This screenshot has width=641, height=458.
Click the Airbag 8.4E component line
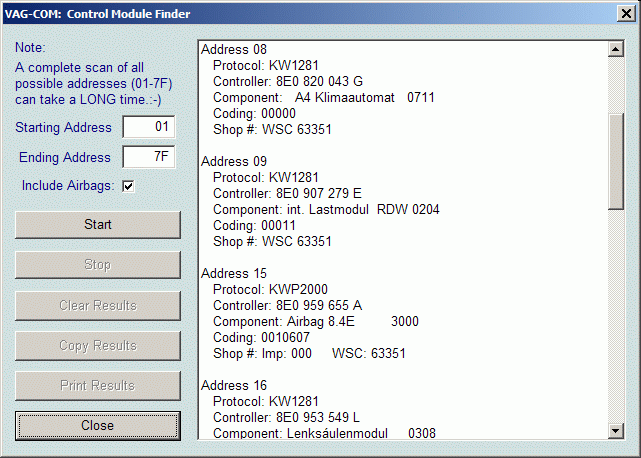coord(316,322)
